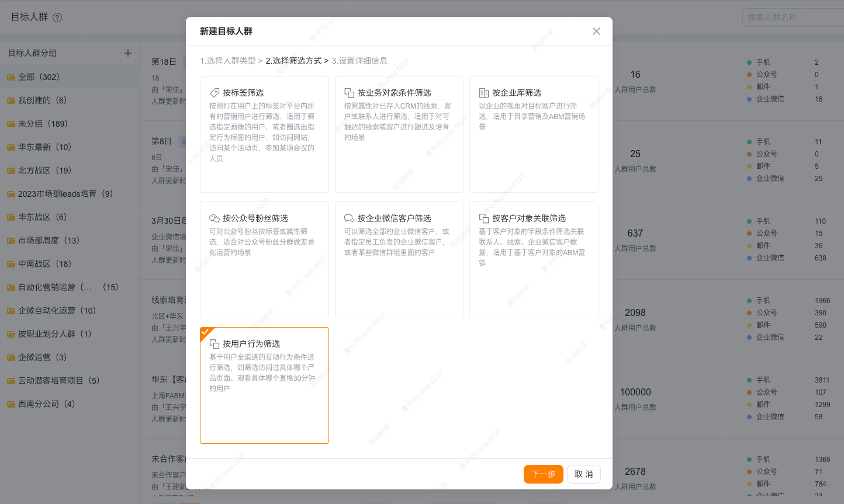Click the icon beside 按业务对象条件筛选
Image resolution: width=844 pixels, height=504 pixels.
click(x=349, y=93)
